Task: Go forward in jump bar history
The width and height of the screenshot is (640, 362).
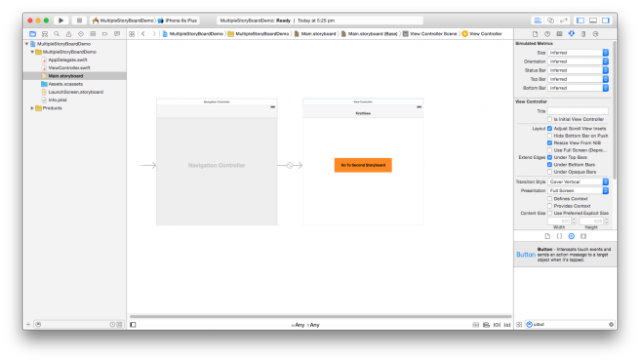Action: [154, 34]
